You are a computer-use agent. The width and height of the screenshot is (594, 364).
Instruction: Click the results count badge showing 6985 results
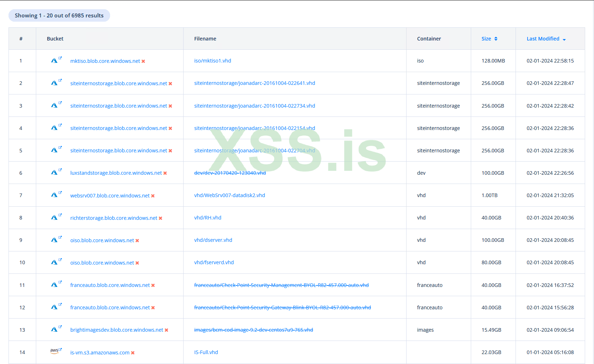pos(59,16)
